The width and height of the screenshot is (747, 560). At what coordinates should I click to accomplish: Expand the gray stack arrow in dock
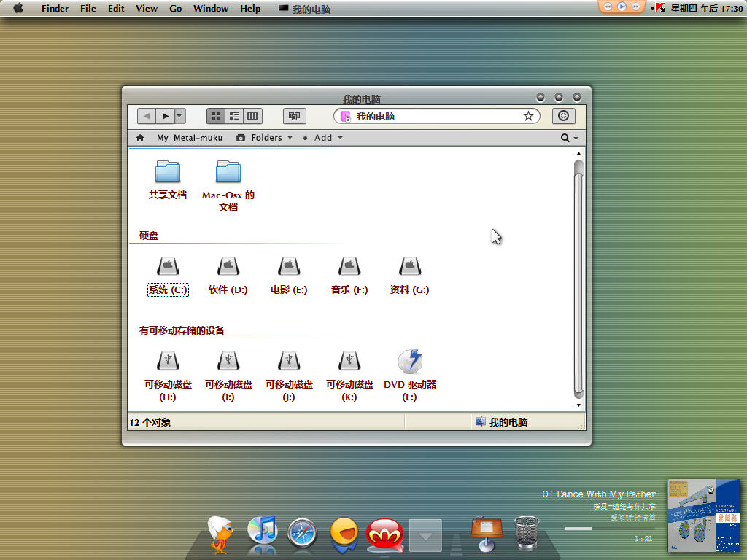[425, 535]
